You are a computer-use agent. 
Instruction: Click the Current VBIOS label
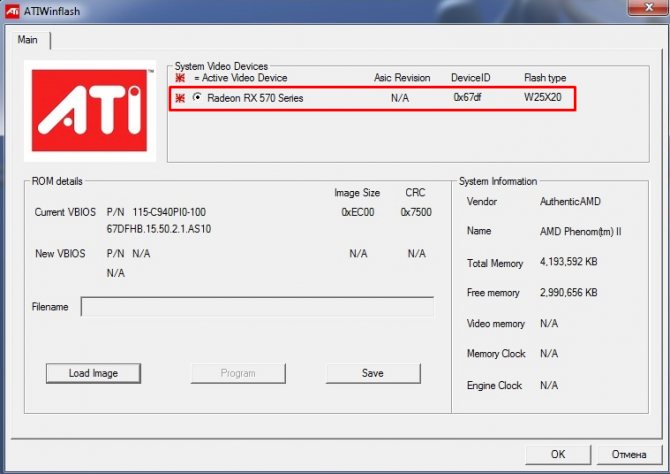point(65,212)
